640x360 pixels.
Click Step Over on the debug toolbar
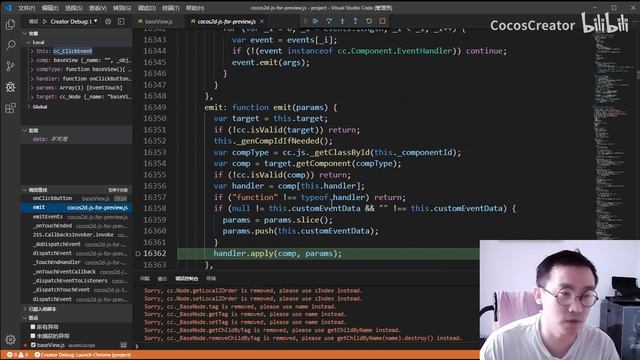click(329, 21)
